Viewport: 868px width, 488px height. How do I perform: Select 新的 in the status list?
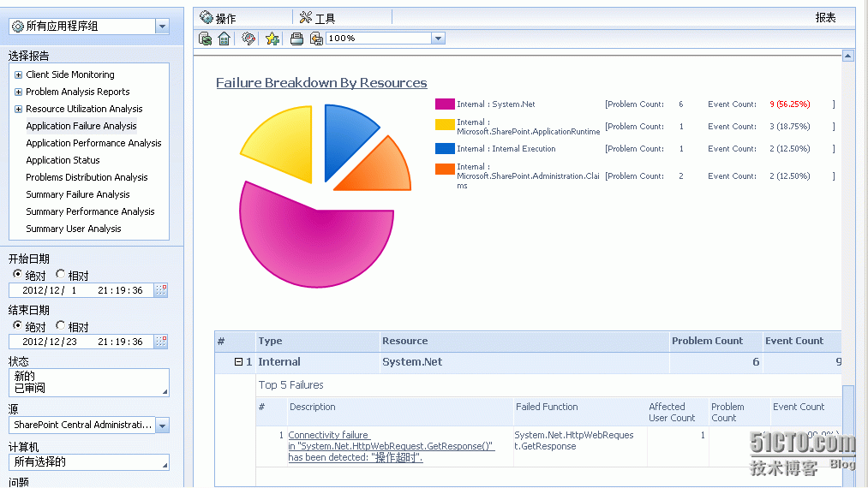point(24,376)
